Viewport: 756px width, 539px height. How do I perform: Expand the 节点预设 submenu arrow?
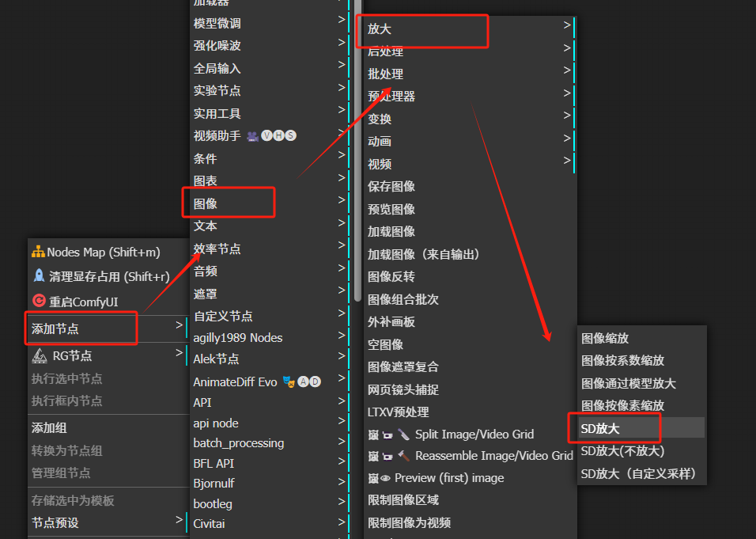[x=179, y=520]
